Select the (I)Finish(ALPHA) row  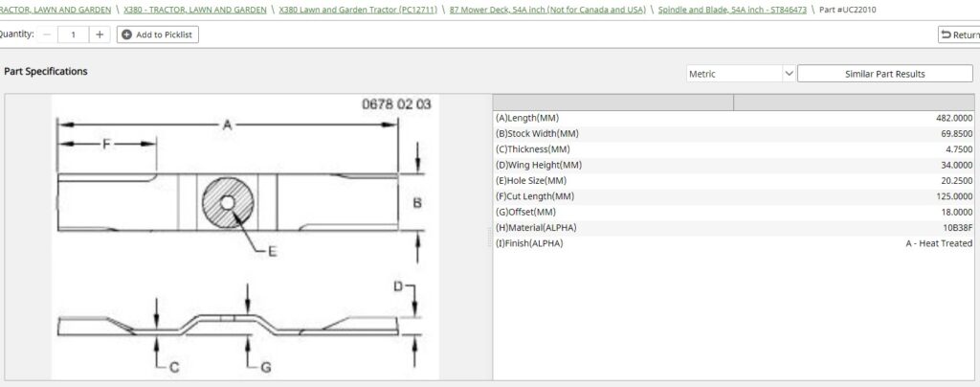(735, 243)
